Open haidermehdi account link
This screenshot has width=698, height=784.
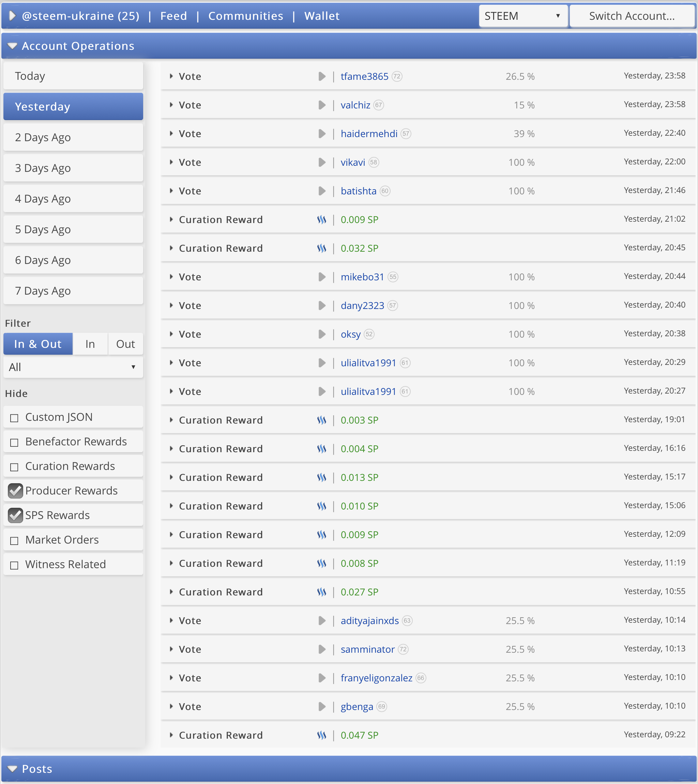pos(368,134)
